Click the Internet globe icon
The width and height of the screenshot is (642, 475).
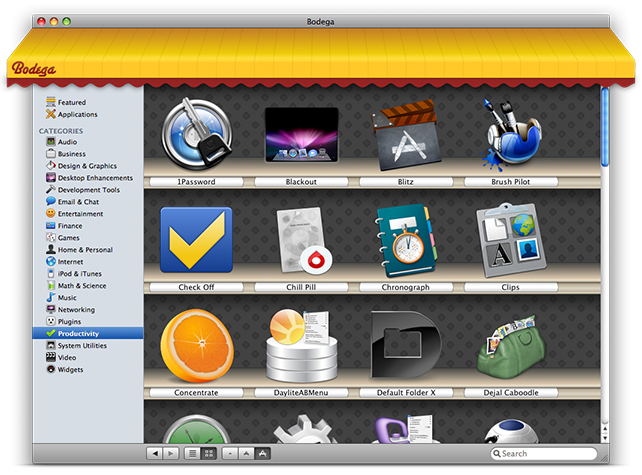coord(51,261)
